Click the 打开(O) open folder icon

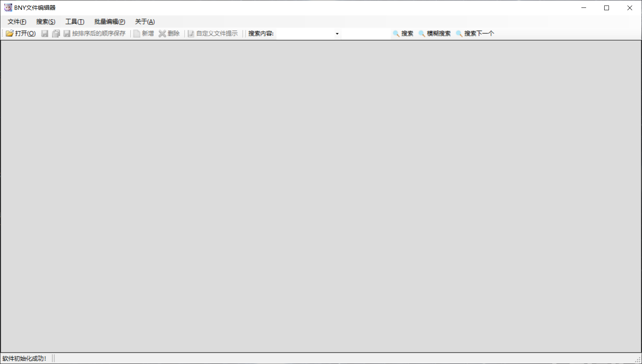tap(10, 33)
